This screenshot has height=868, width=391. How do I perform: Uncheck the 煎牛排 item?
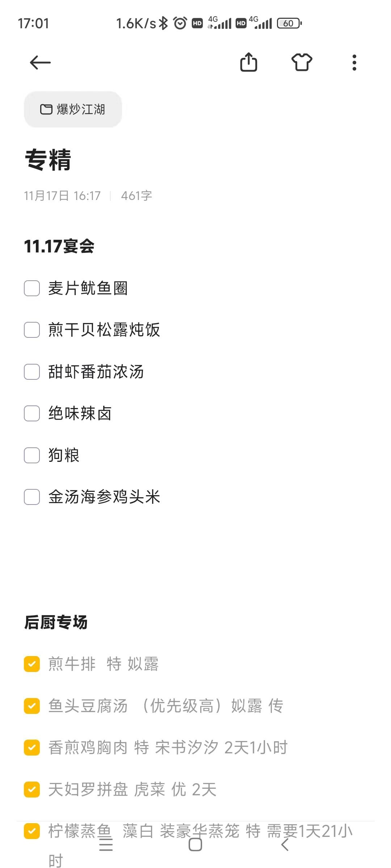coord(32,664)
